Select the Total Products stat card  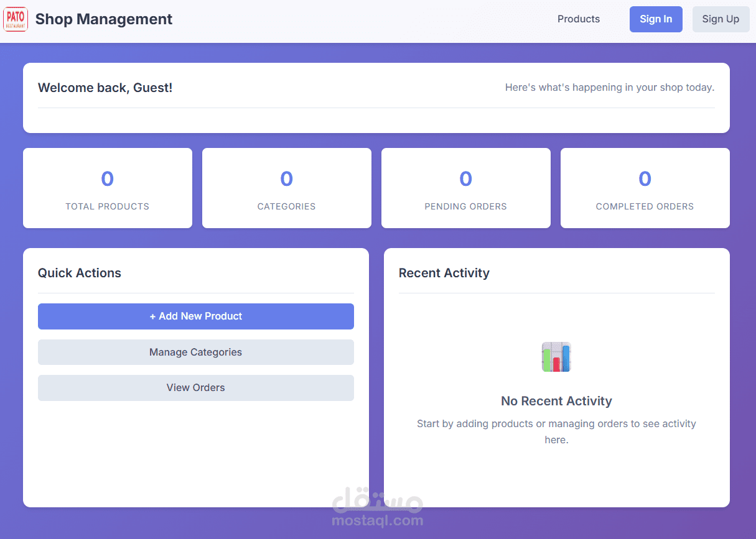[107, 188]
